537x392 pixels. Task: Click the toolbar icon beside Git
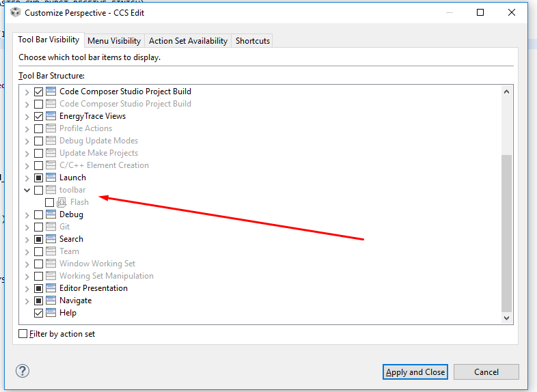[x=51, y=227]
